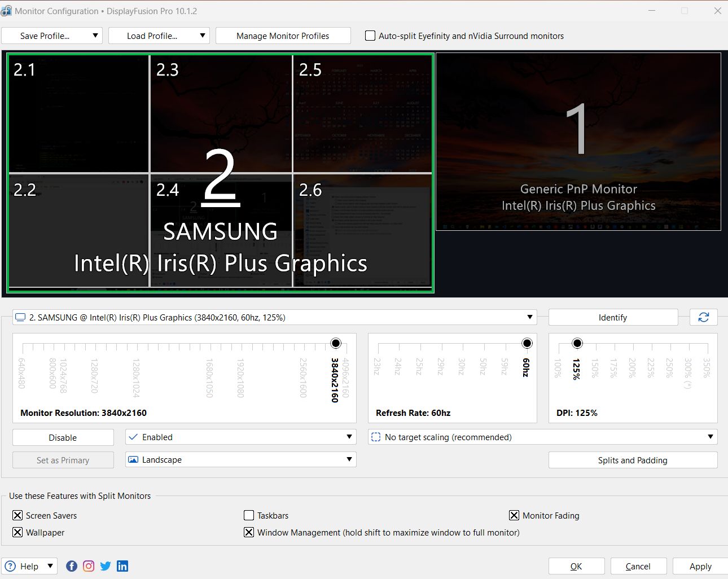Click the DisplayFusion app icon in title bar

7,11
